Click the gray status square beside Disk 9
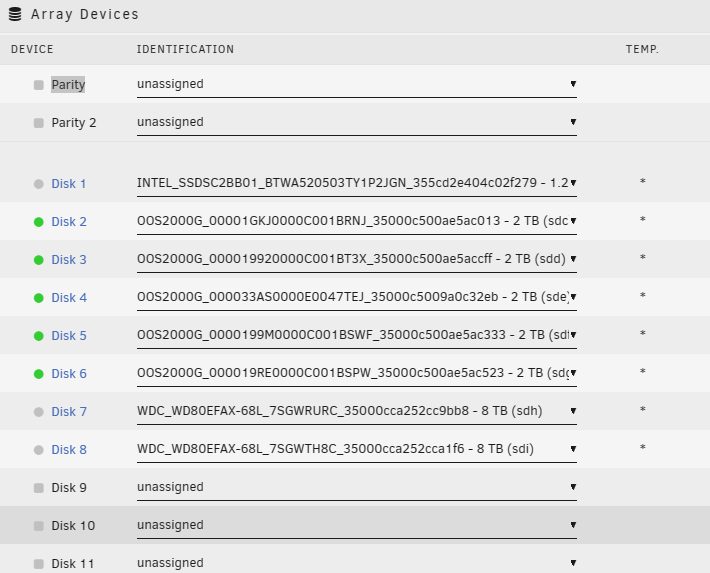710x573 pixels. [x=38, y=488]
